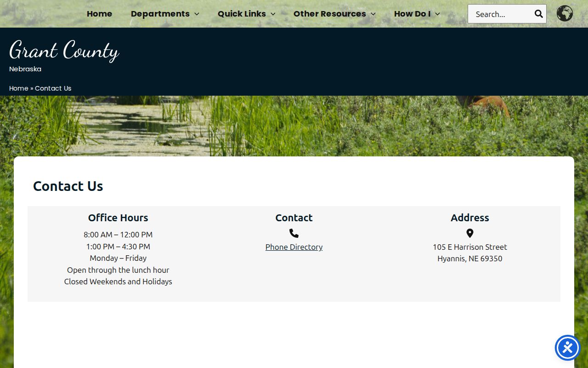This screenshot has width=588, height=368.
Task: Open the Quick Links menu
Action: [242, 14]
